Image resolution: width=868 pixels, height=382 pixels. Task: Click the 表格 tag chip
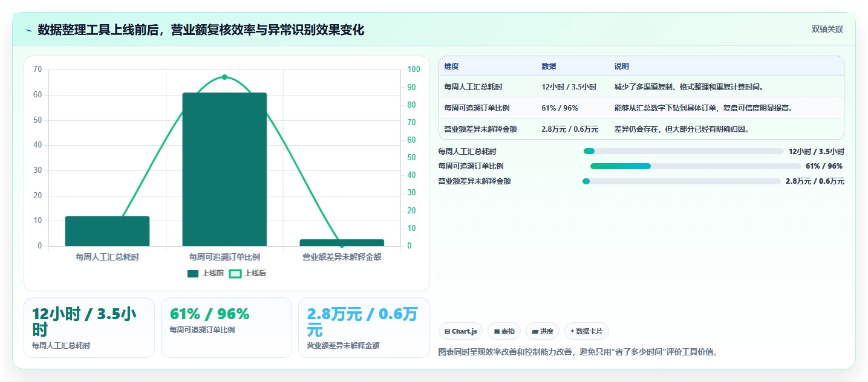504,331
